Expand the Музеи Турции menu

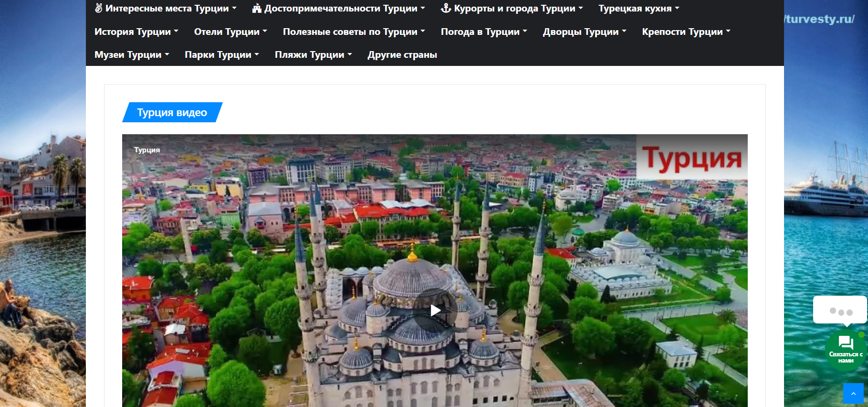[132, 55]
